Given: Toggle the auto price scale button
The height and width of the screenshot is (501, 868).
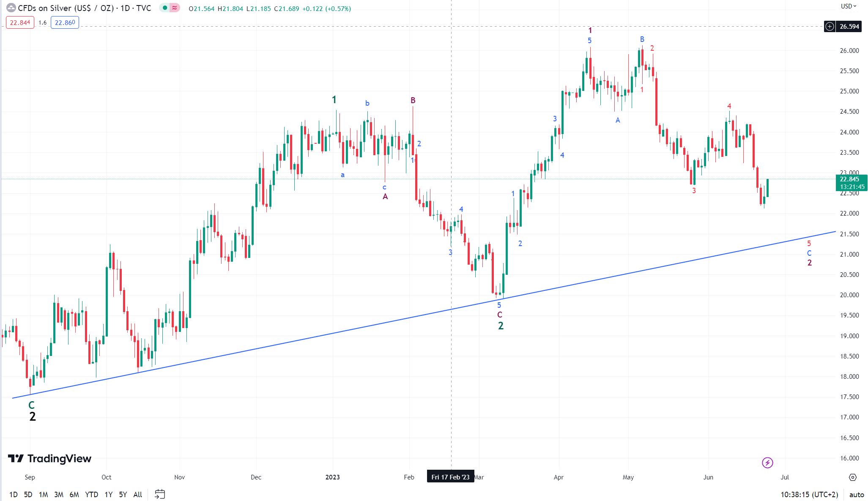Looking at the screenshot, I should [857, 495].
